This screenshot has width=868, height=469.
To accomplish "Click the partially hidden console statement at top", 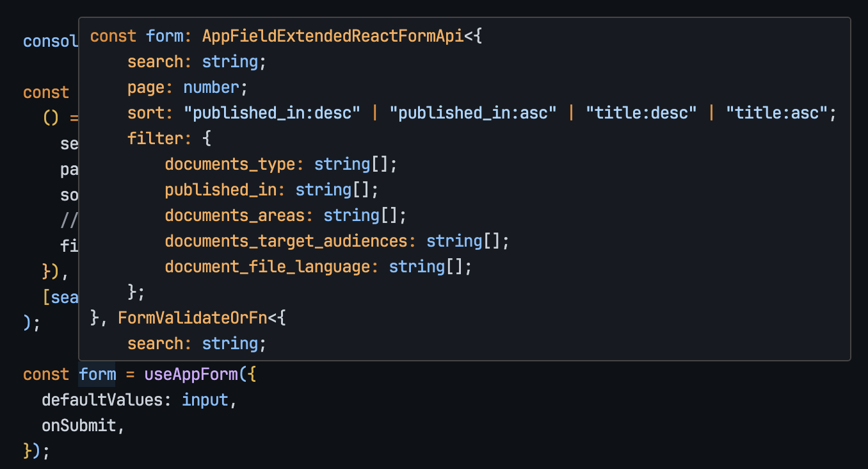I will (x=50, y=42).
